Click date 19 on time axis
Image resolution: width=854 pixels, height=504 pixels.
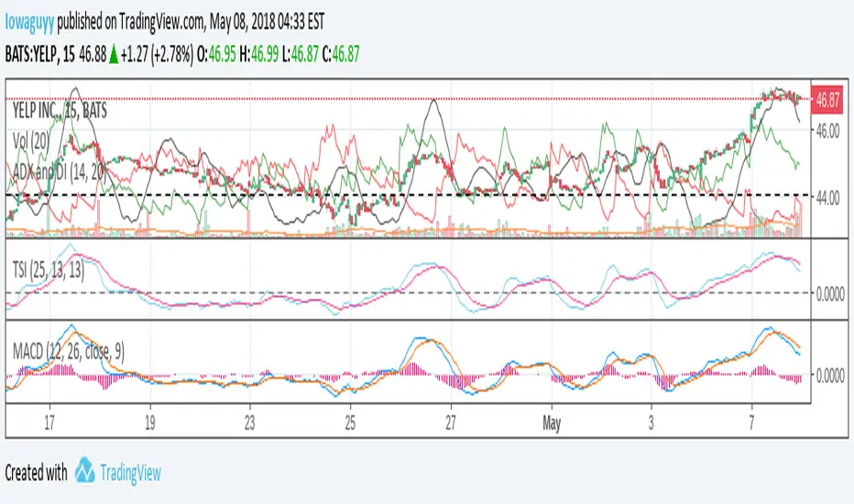pyautogui.click(x=149, y=422)
